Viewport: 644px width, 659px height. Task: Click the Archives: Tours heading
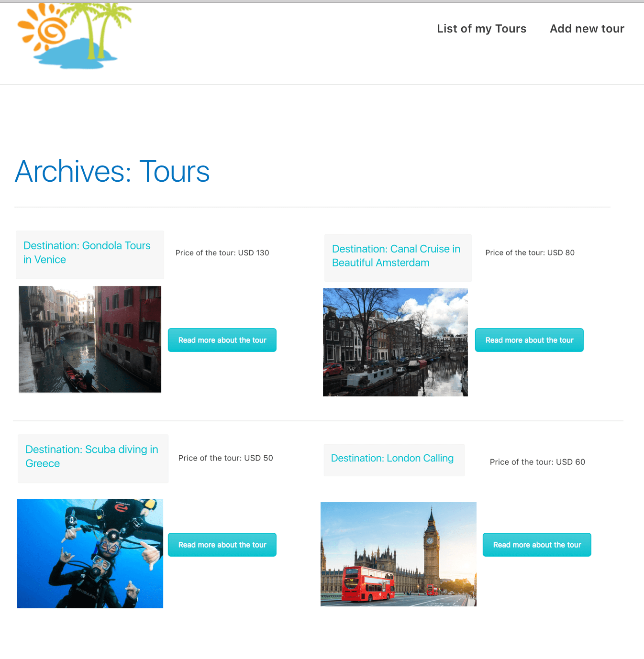click(112, 171)
